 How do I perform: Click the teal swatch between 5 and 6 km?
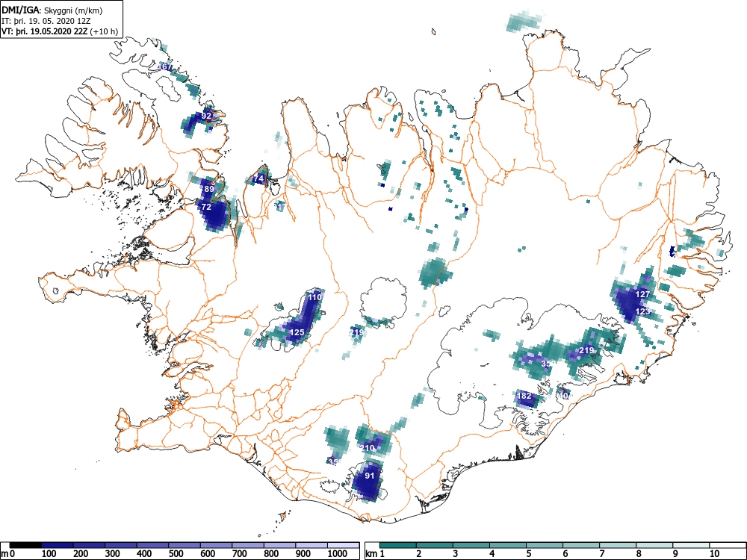(545, 545)
